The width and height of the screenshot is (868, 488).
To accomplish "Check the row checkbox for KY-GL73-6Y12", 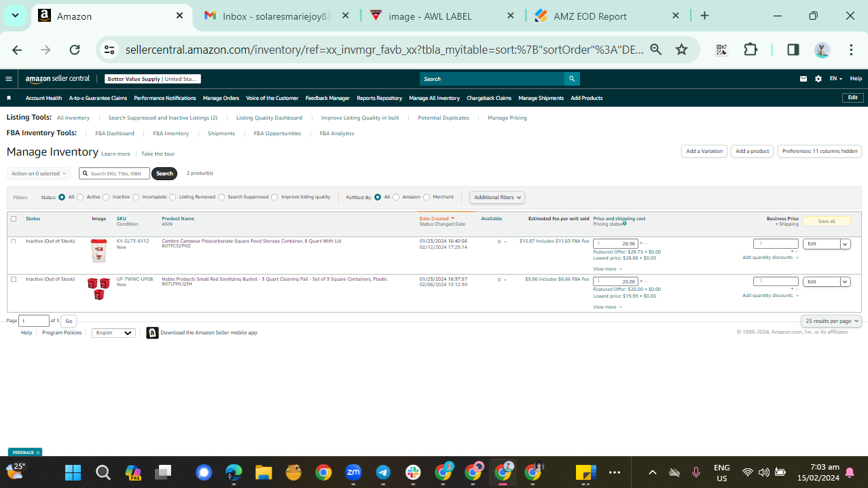I will click(14, 241).
